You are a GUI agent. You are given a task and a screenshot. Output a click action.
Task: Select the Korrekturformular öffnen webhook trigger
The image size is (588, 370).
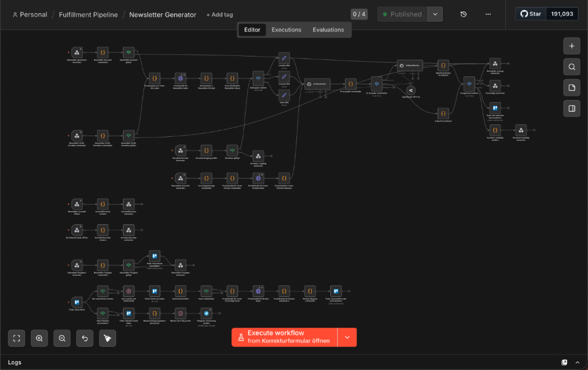[77, 230]
